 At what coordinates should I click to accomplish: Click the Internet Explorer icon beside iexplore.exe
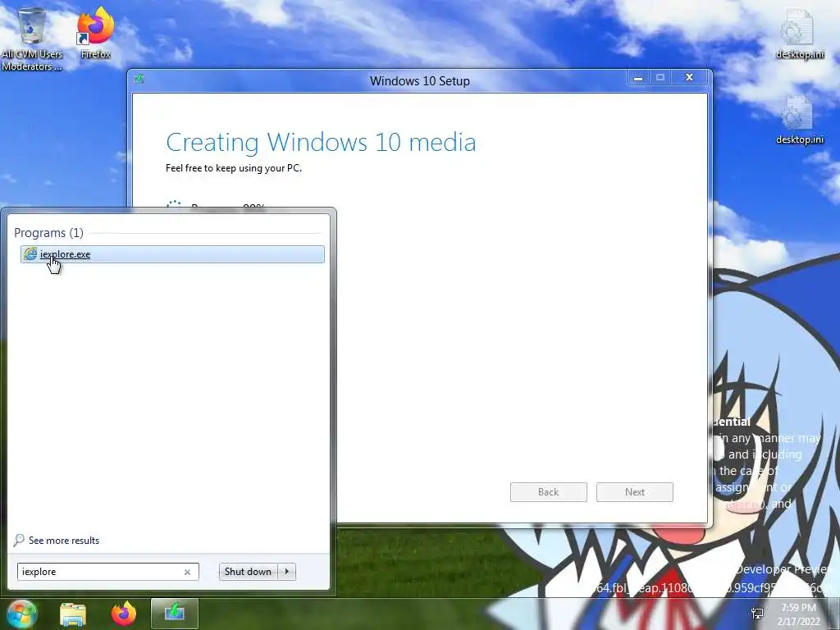coord(30,254)
